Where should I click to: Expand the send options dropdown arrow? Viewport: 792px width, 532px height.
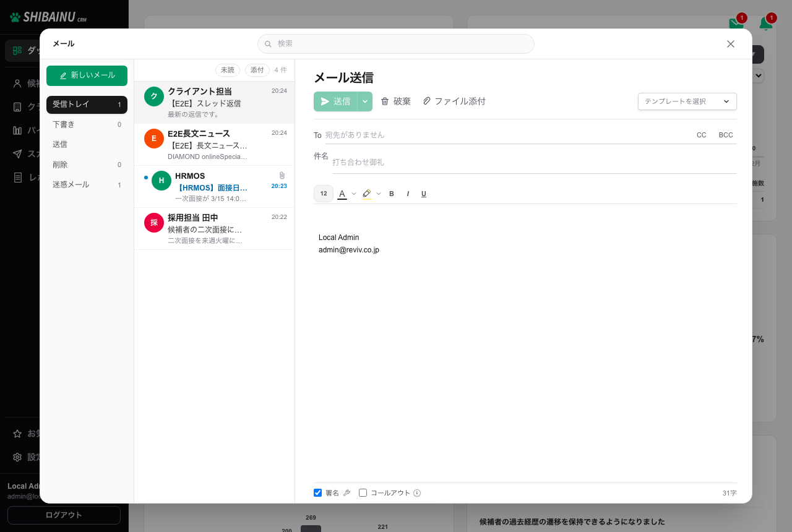tap(365, 101)
